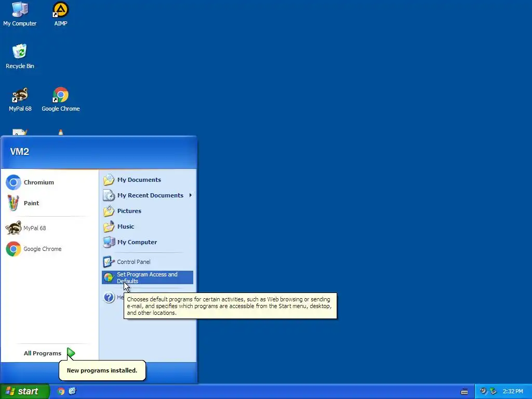
Task: Launch Chromium from Start menu
Action: pos(50,182)
